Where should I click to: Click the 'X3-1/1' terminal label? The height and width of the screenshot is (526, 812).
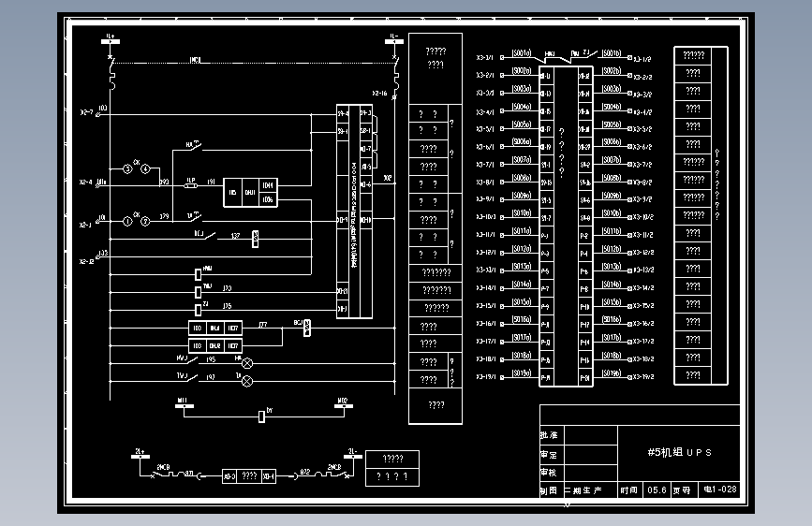pos(485,58)
